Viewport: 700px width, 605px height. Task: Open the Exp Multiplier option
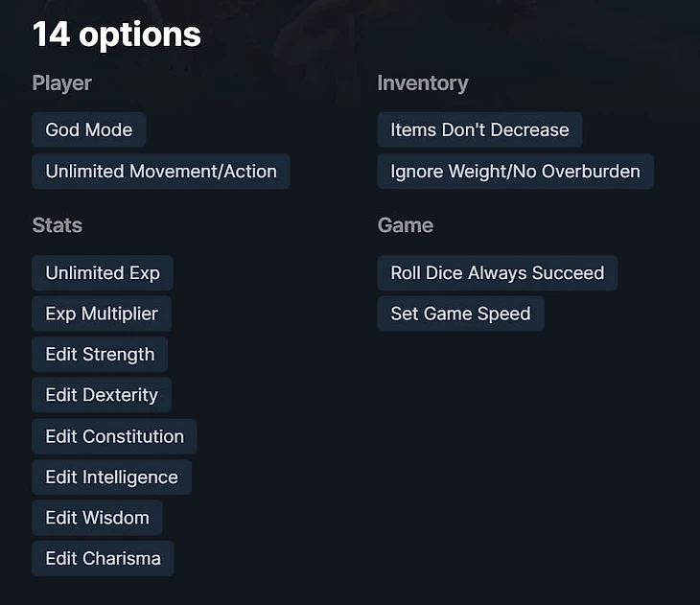[x=101, y=314]
